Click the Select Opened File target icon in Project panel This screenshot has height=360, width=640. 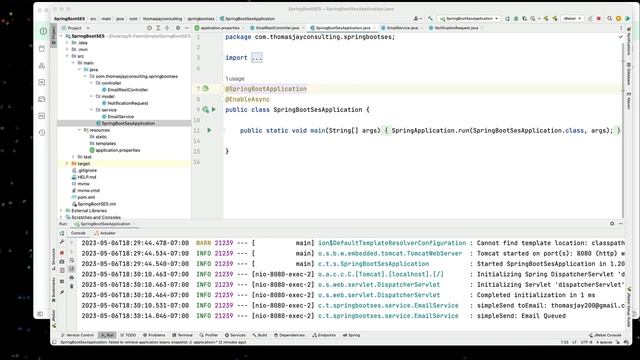coord(149,28)
